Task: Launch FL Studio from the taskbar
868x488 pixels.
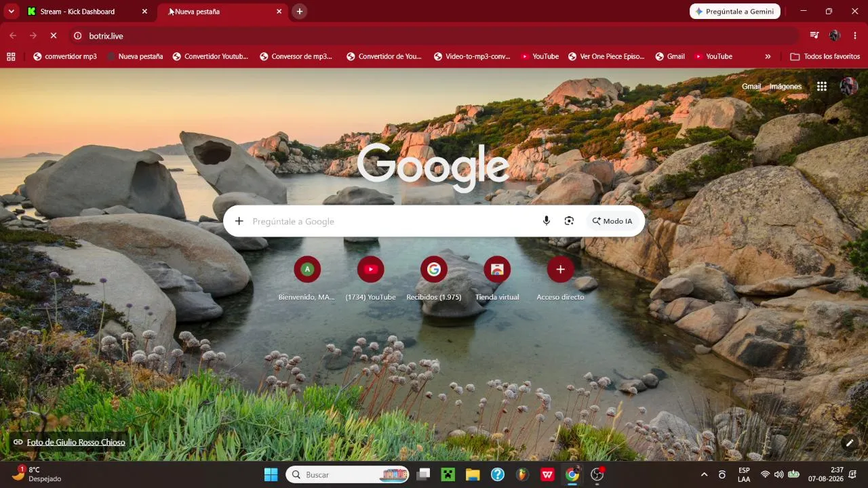Action: click(x=522, y=474)
